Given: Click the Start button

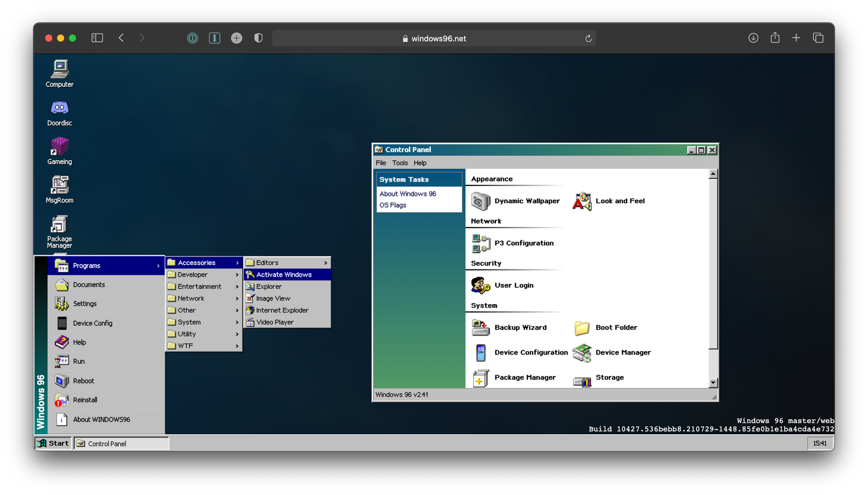Looking at the screenshot, I should [x=53, y=443].
